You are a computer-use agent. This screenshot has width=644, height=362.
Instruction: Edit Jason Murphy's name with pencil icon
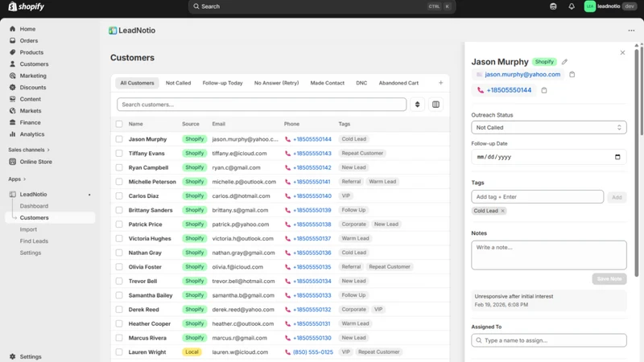(565, 62)
